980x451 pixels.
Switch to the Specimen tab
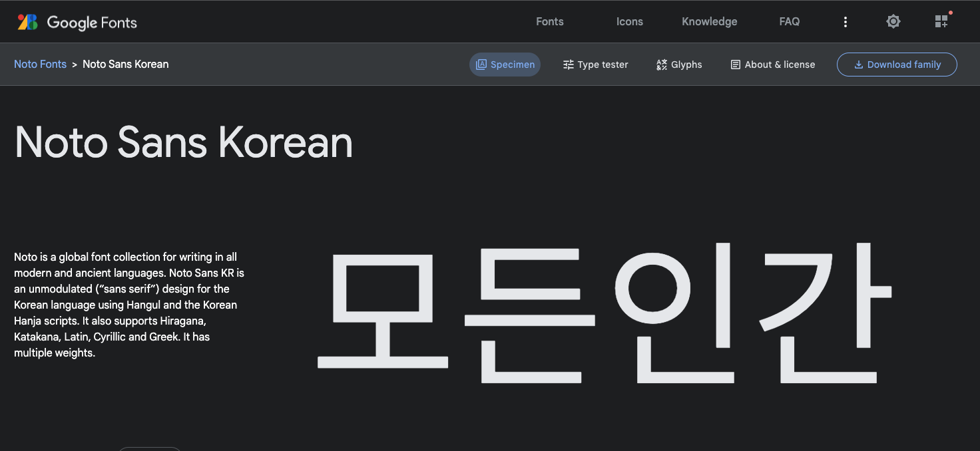pyautogui.click(x=505, y=65)
